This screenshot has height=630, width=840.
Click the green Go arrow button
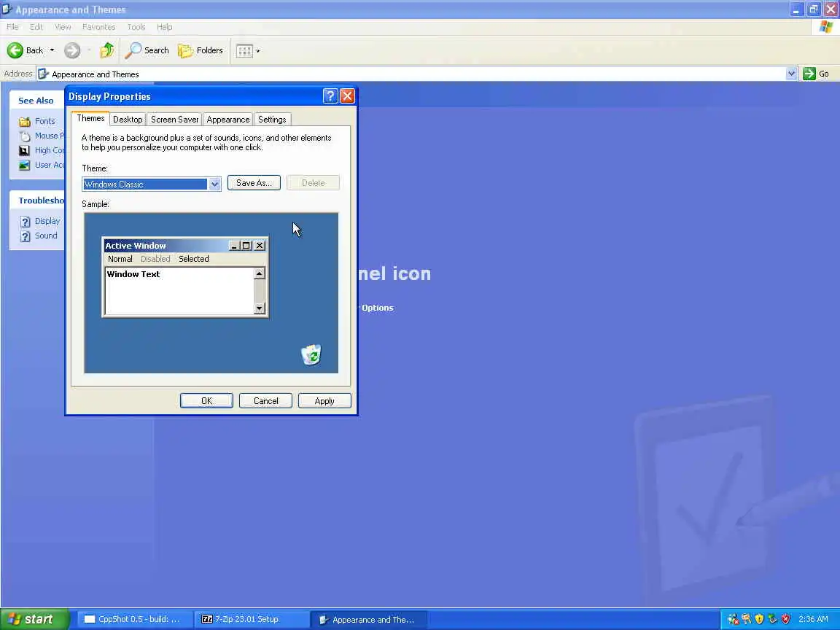pyautogui.click(x=809, y=74)
